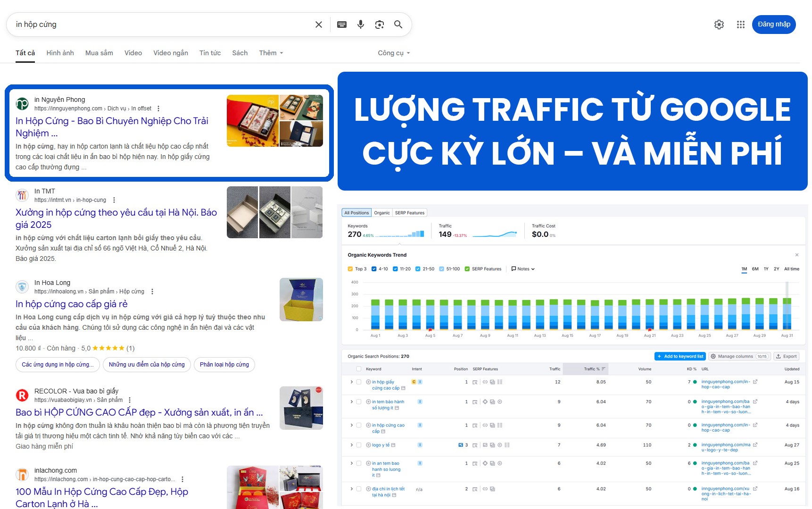
Task: Open more options for In TMT result
Action: click(x=114, y=200)
